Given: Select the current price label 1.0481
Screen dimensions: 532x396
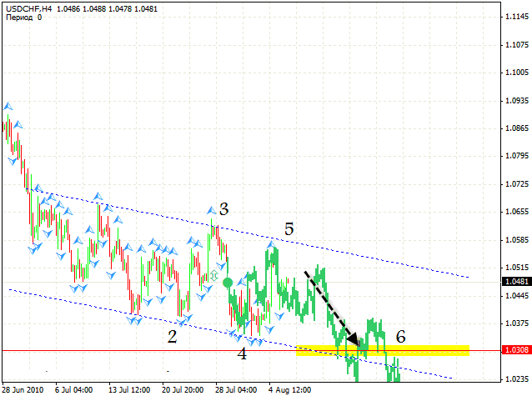Looking at the screenshot, I should tap(516, 282).
